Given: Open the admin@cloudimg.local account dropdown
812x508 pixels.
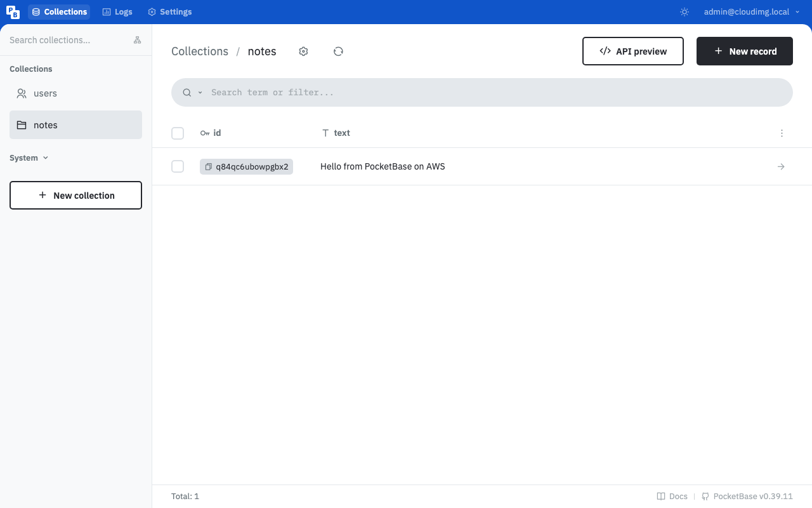Looking at the screenshot, I should (752, 12).
